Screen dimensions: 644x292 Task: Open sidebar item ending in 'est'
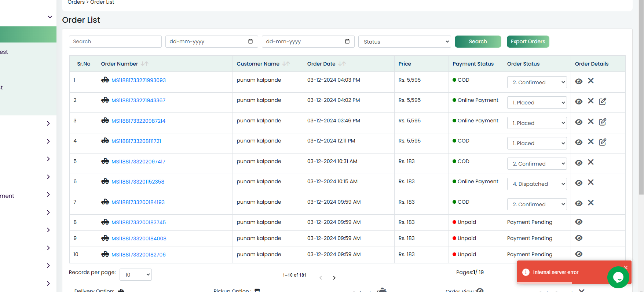(x=4, y=52)
